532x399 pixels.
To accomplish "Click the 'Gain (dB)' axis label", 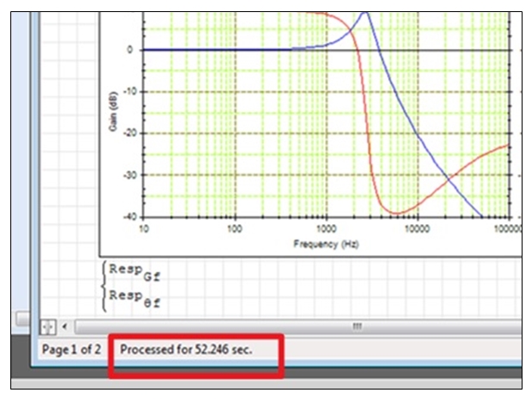I will [112, 111].
